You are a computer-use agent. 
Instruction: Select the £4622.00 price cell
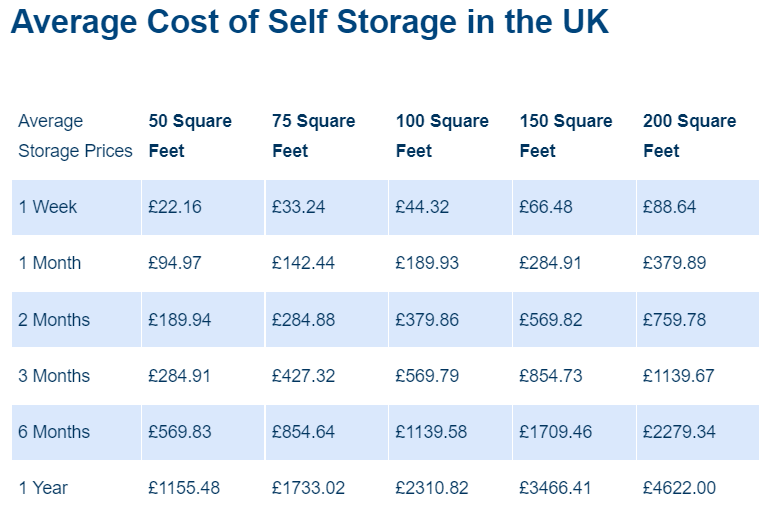click(x=679, y=488)
